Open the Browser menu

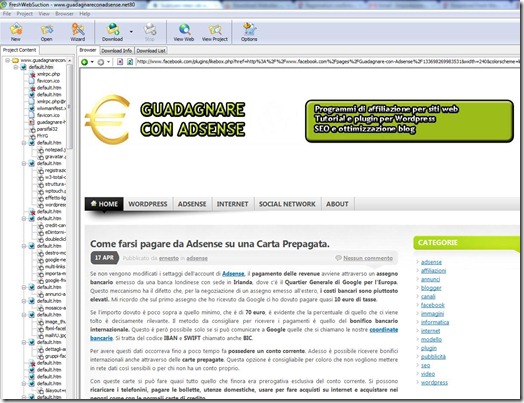point(64,14)
